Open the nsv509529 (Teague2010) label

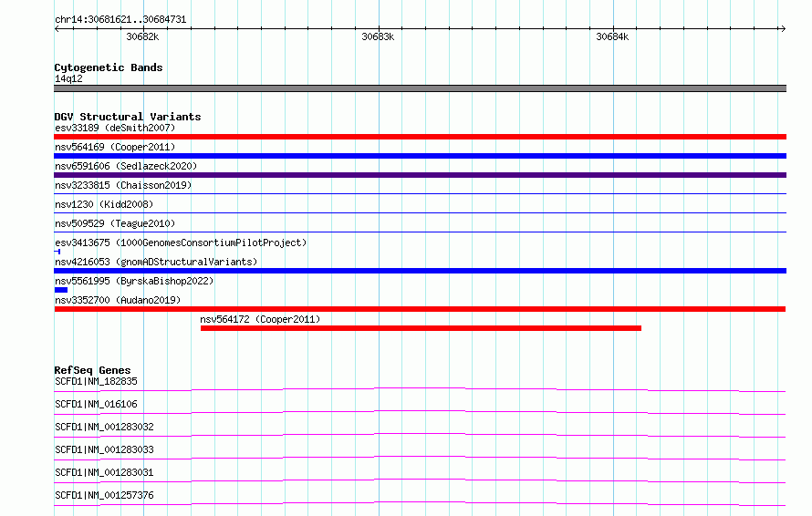click(x=115, y=223)
